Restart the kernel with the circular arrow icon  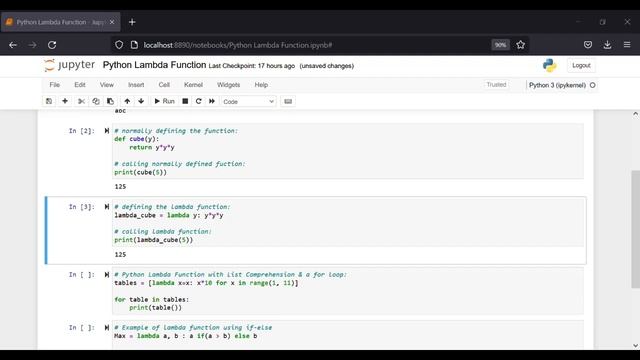(198, 101)
